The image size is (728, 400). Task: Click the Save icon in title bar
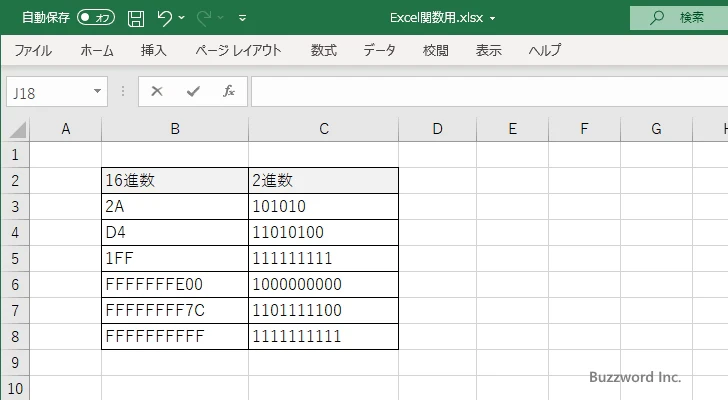136,18
